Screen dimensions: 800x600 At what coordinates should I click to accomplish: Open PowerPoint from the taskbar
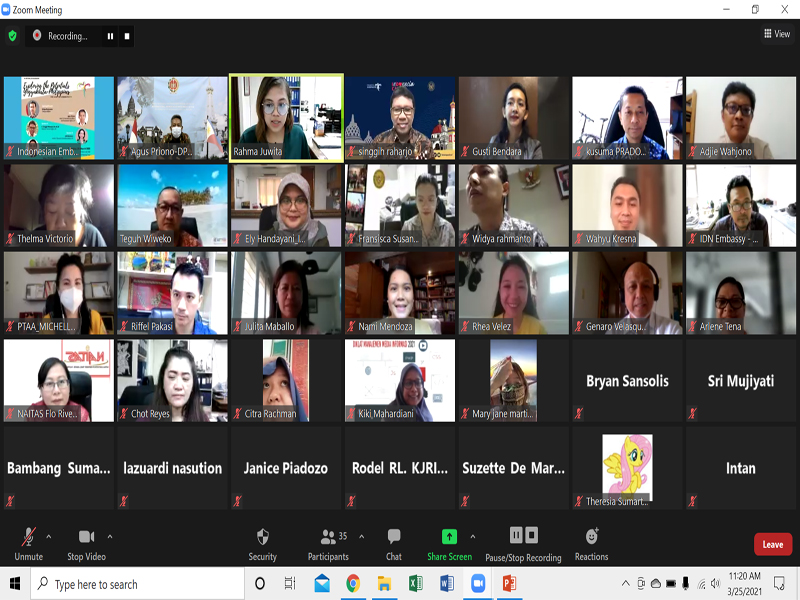(508, 584)
